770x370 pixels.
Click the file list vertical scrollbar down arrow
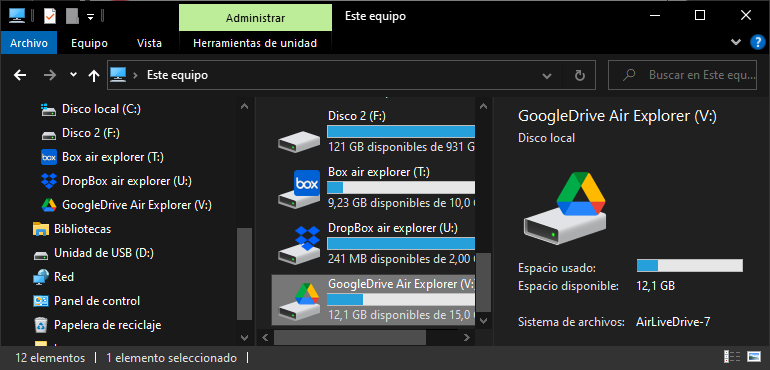(x=483, y=321)
